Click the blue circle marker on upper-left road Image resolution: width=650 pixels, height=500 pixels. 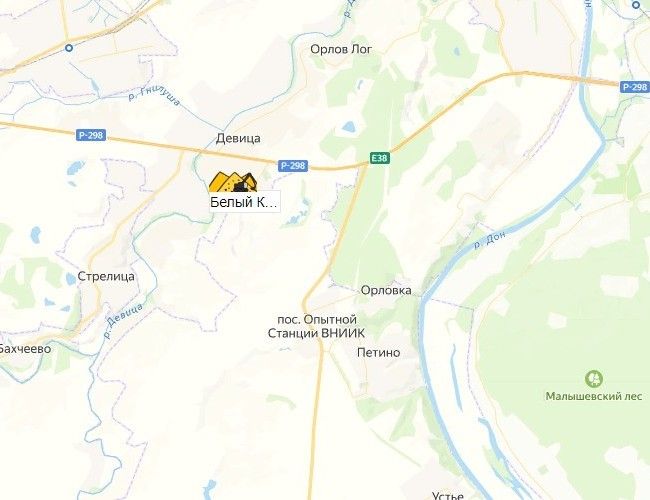coord(69,48)
